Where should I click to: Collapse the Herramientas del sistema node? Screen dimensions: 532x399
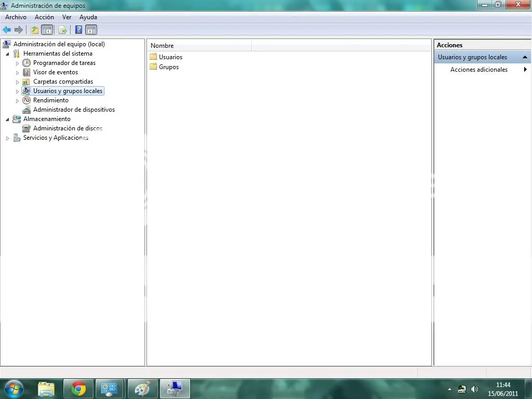(x=7, y=54)
